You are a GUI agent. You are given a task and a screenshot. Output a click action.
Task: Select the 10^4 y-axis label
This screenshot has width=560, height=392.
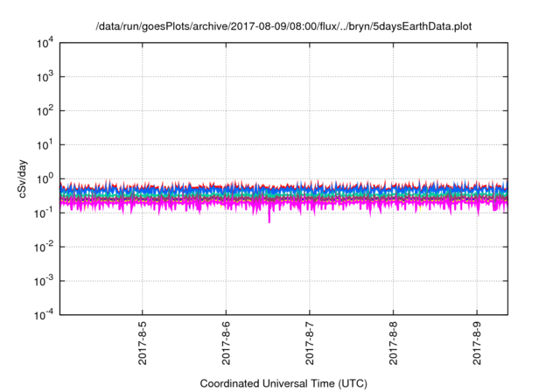click(x=45, y=43)
